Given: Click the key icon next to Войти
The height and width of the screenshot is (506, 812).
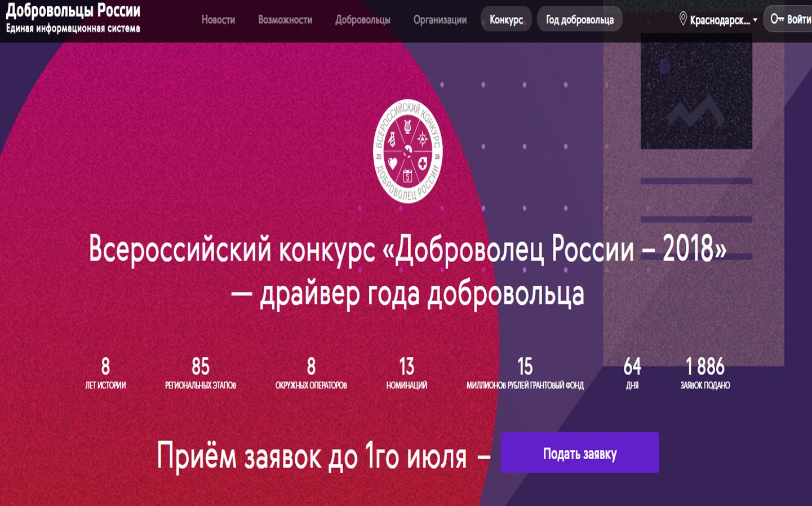Looking at the screenshot, I should point(777,19).
